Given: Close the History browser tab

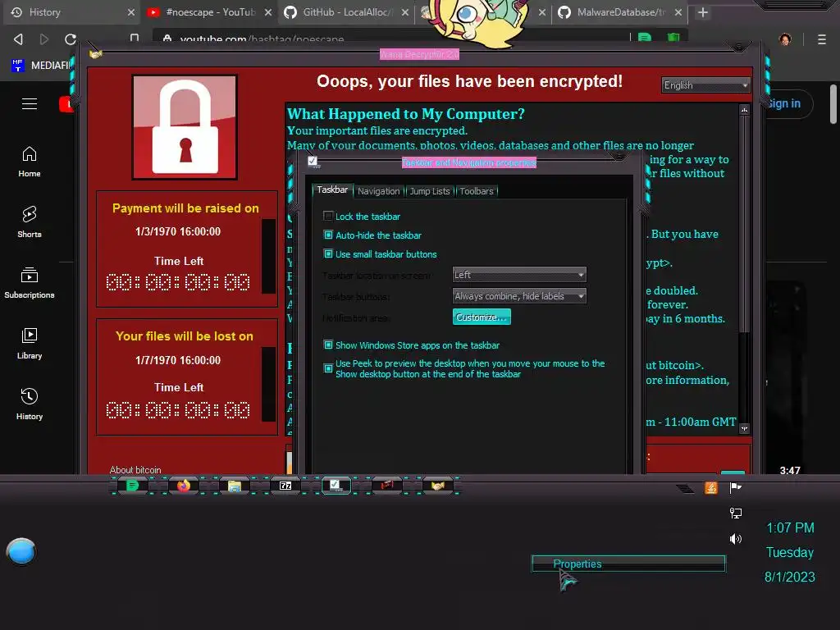Looking at the screenshot, I should (130, 12).
